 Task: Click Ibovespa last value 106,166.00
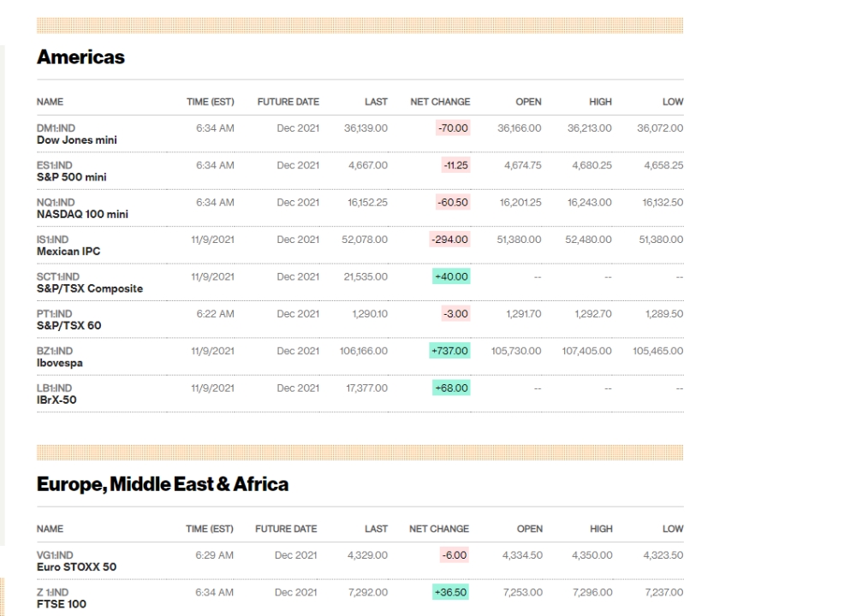[364, 351]
